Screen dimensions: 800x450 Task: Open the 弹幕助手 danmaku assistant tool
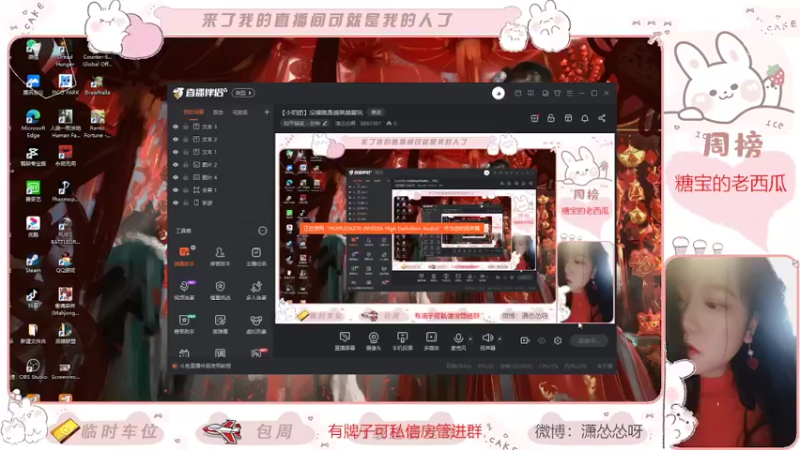(x=184, y=256)
